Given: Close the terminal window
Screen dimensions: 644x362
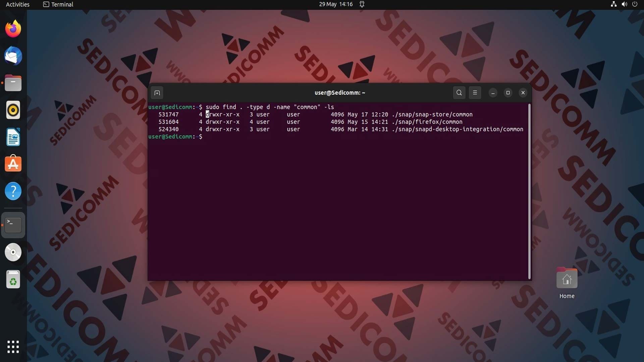Looking at the screenshot, I should point(523,93).
